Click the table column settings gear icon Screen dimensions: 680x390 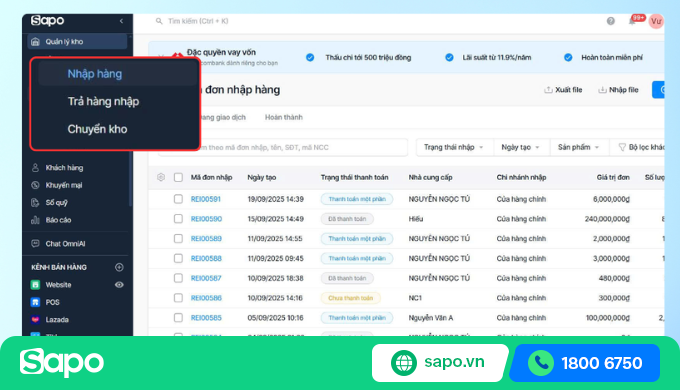[x=161, y=177]
